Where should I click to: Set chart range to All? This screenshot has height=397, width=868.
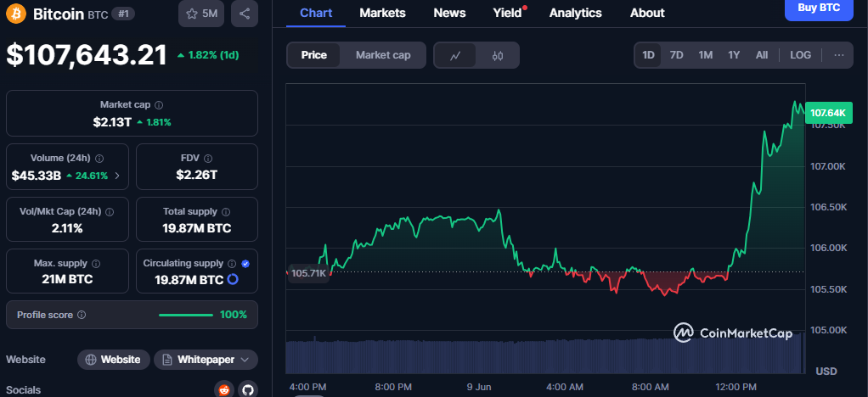[x=762, y=55]
